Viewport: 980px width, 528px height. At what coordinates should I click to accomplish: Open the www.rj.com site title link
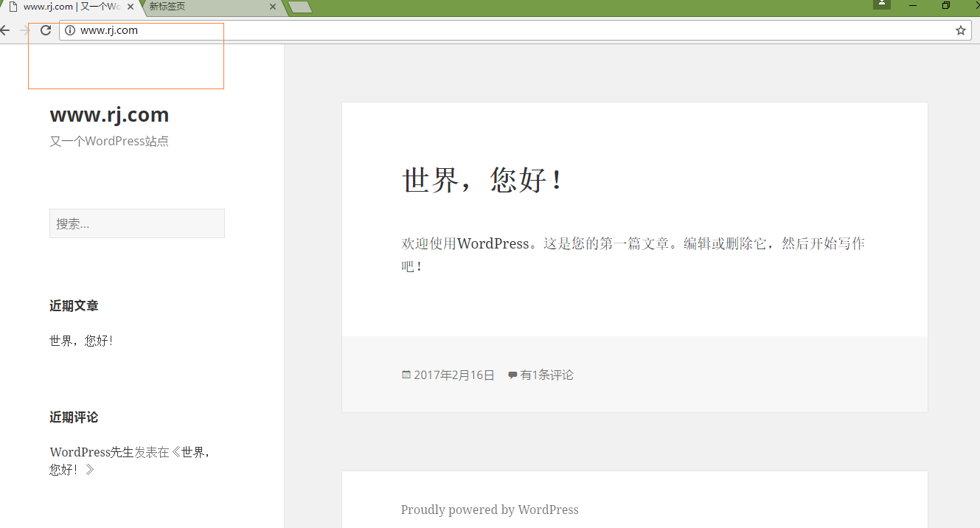coord(109,114)
